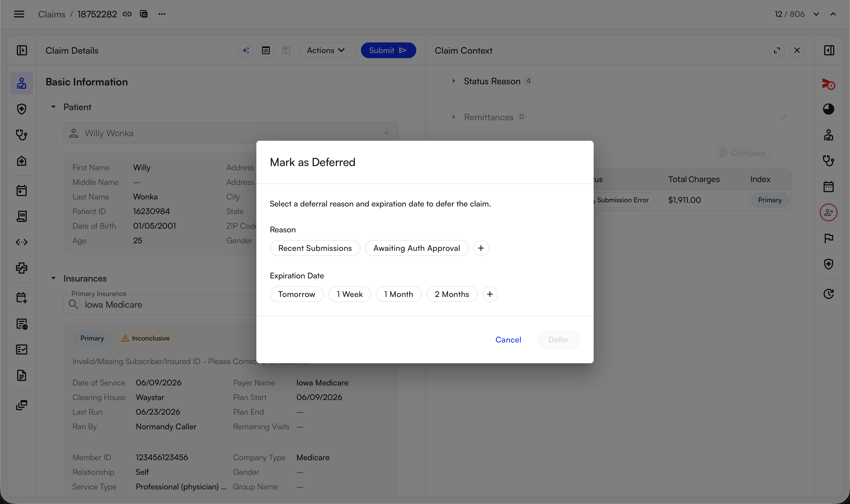Click the $1,911.00 total charges value
Viewport: 850px width, 504px height.
coord(684,200)
